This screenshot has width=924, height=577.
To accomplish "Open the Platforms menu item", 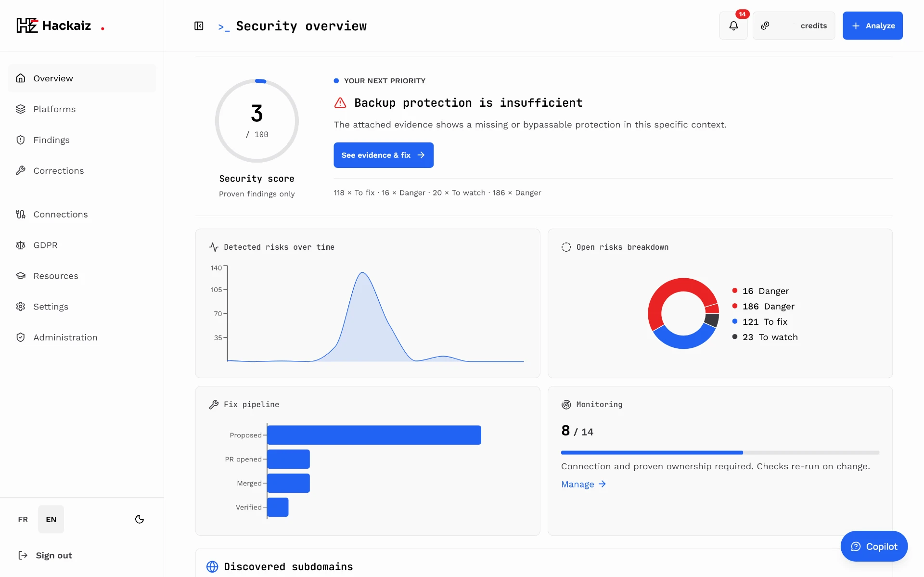I will (82, 109).
